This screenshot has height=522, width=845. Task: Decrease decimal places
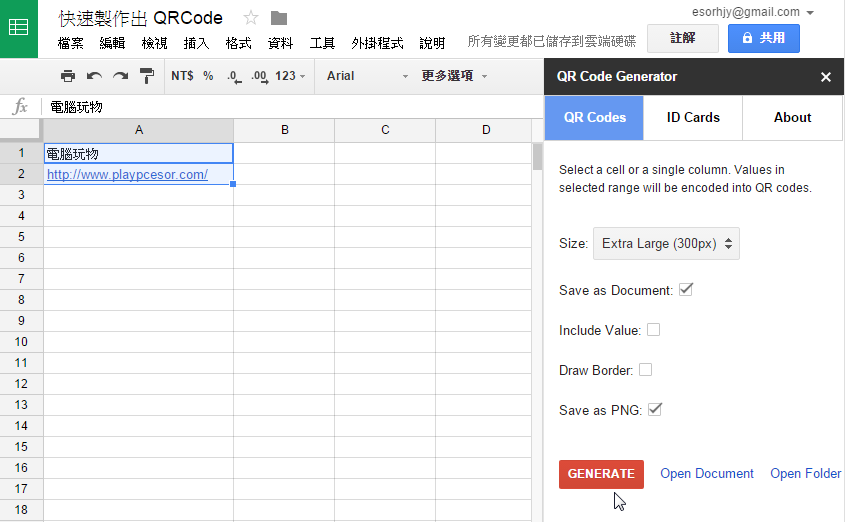click(x=234, y=76)
